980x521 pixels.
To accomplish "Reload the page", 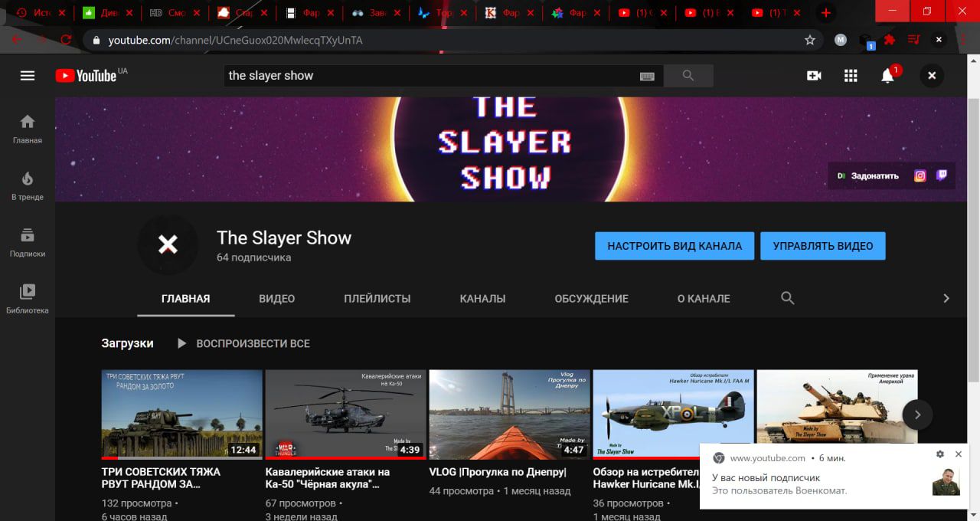I will 67,40.
